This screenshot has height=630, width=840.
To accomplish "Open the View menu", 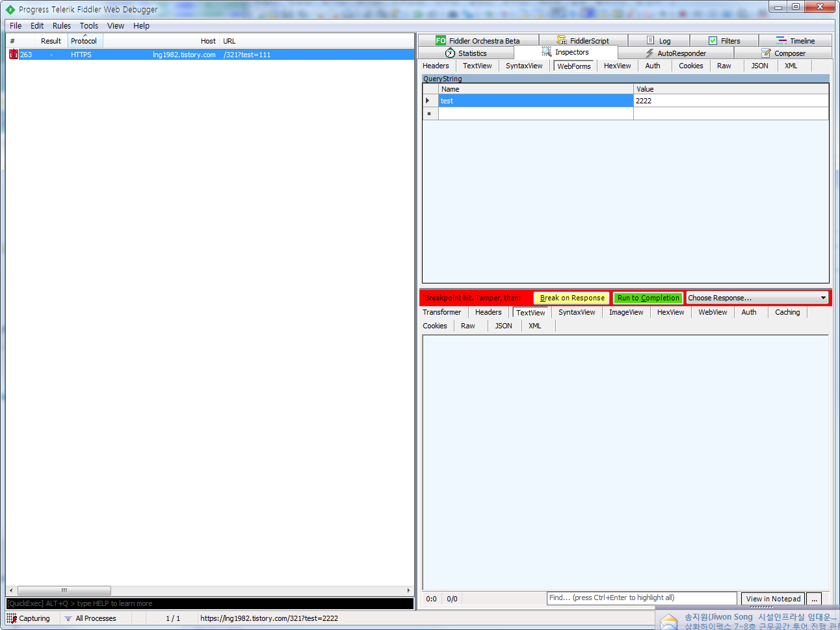I will (116, 26).
